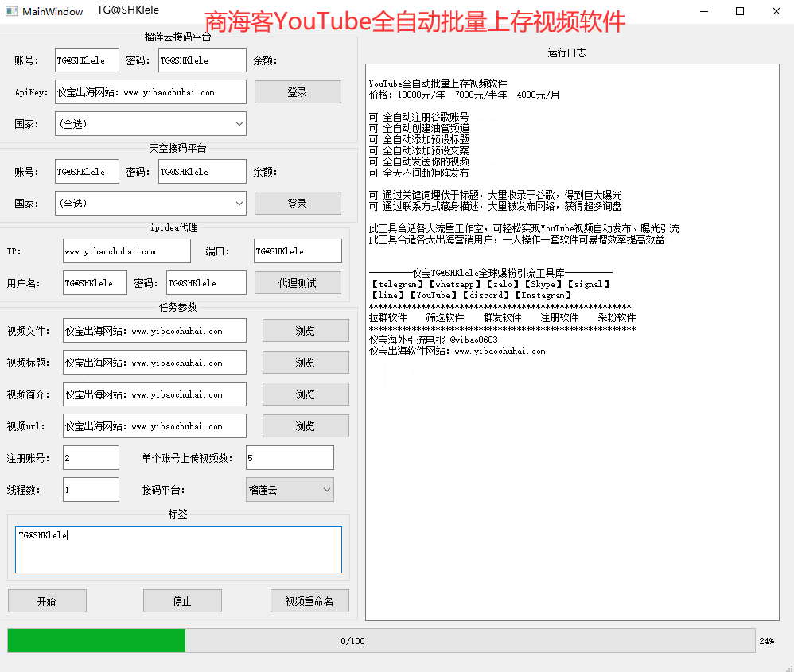794x672 pixels.
Task: Click the 停止 stop button
Action: point(182,601)
